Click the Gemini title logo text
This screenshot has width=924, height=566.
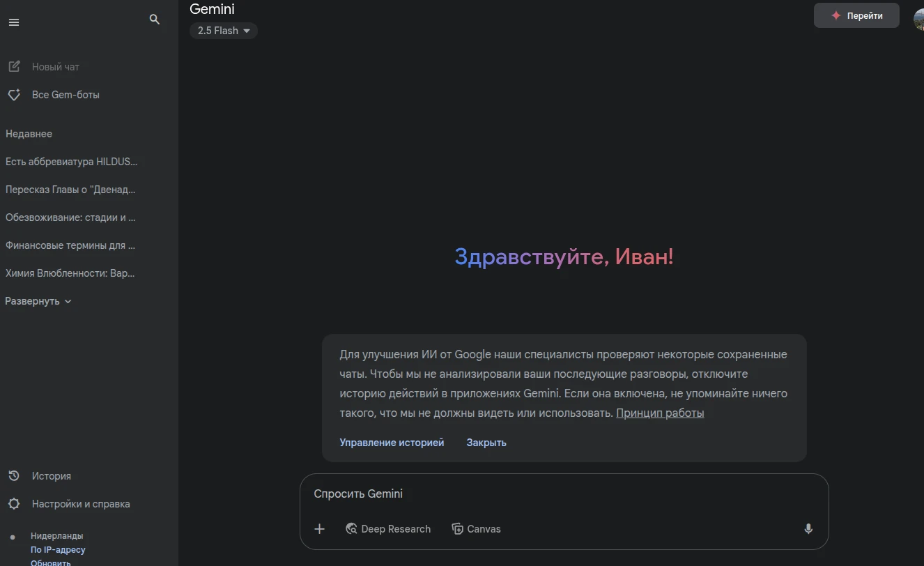(212, 9)
